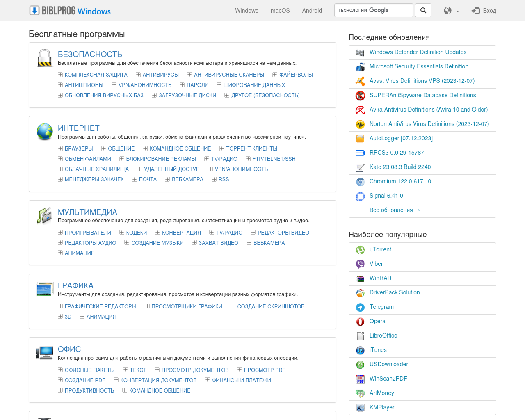Focus the Google search field
This screenshot has height=420, width=525.
coord(374,10)
